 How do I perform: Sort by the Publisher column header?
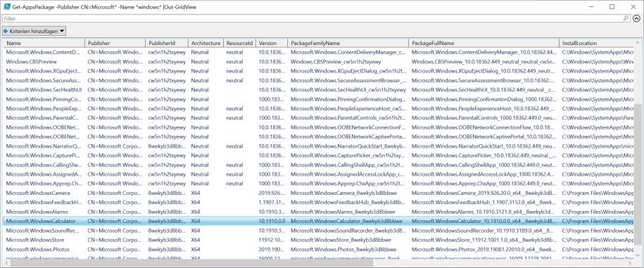[115, 43]
